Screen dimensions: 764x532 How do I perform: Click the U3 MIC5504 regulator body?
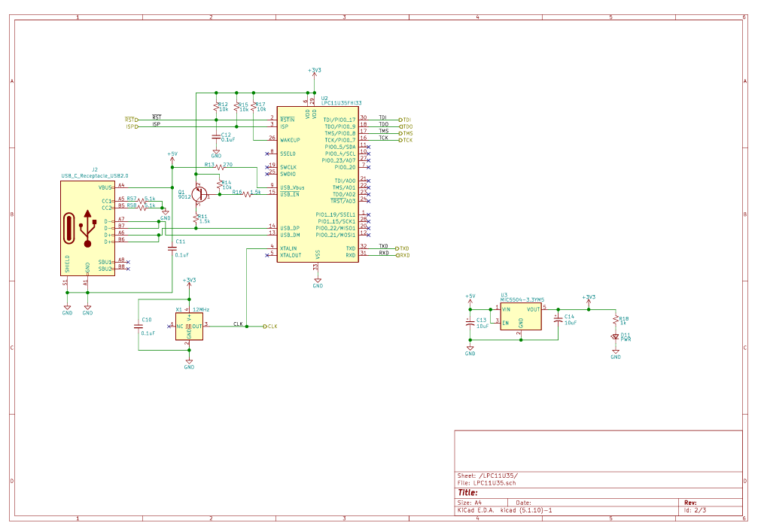pyautogui.click(x=520, y=316)
